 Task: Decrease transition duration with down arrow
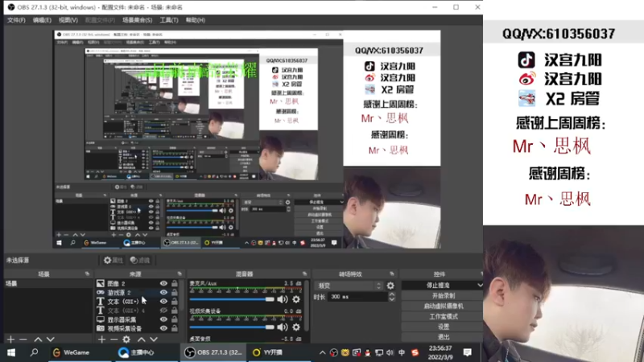pos(392,299)
